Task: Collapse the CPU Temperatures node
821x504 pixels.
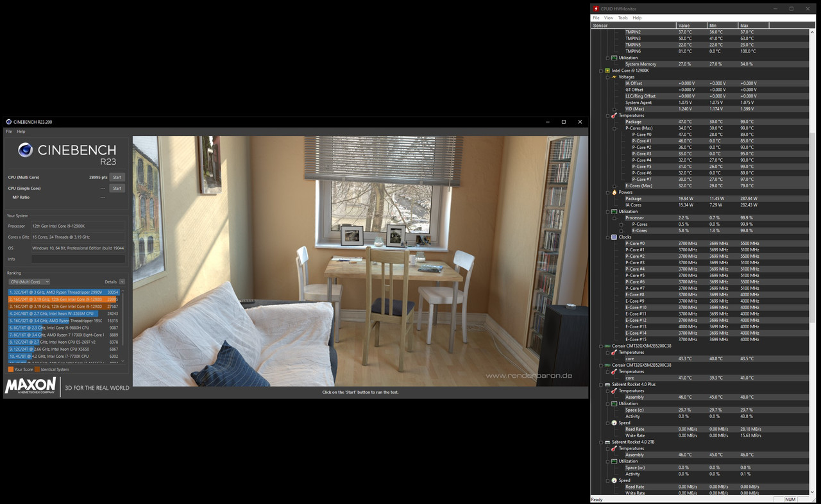Action: coord(607,115)
